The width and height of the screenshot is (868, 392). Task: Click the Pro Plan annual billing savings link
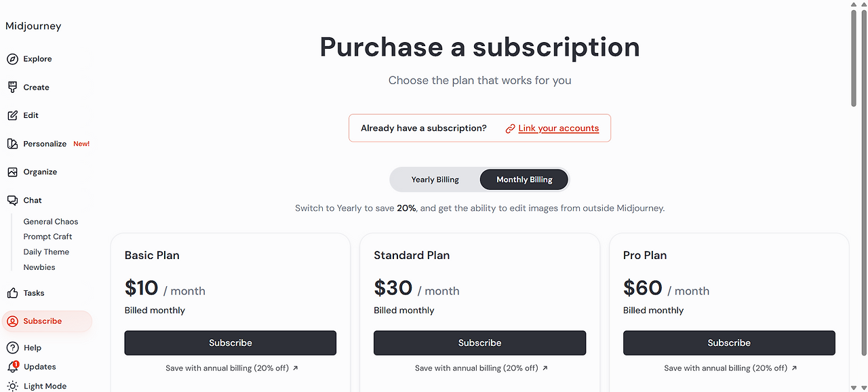pos(730,368)
